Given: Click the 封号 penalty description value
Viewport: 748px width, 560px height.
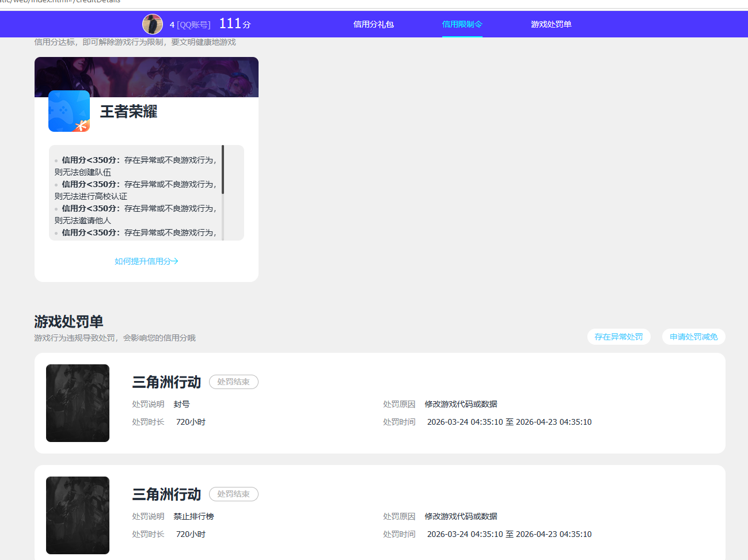Looking at the screenshot, I should (181, 404).
